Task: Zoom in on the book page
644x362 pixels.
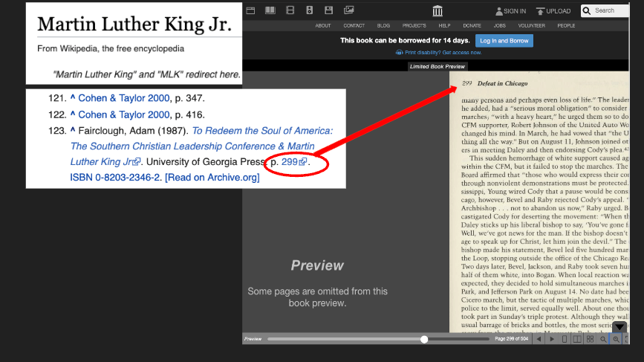Action: tap(616, 339)
